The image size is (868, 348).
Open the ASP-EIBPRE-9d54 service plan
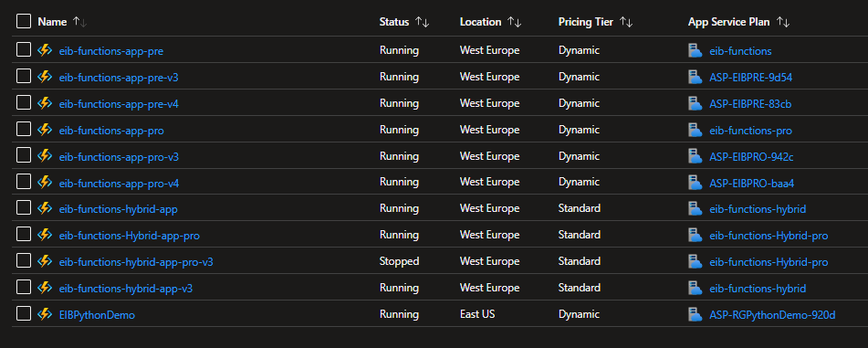[750, 78]
